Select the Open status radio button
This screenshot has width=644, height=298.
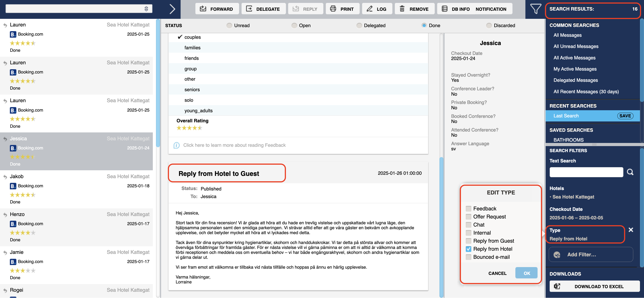[x=294, y=26]
